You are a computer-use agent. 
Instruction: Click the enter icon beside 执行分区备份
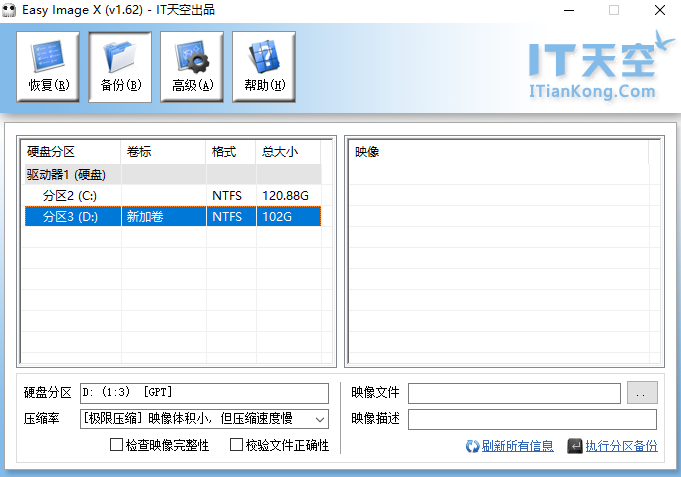click(575, 446)
